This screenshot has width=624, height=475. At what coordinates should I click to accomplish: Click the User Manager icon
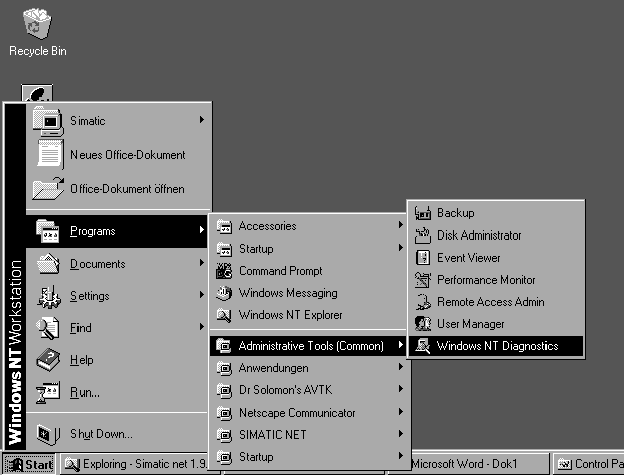tap(423, 324)
